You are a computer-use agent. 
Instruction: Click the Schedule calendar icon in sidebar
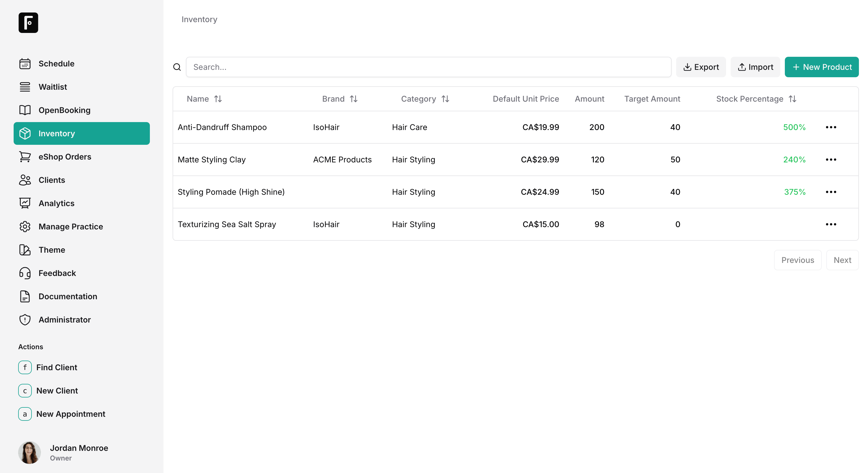point(25,64)
